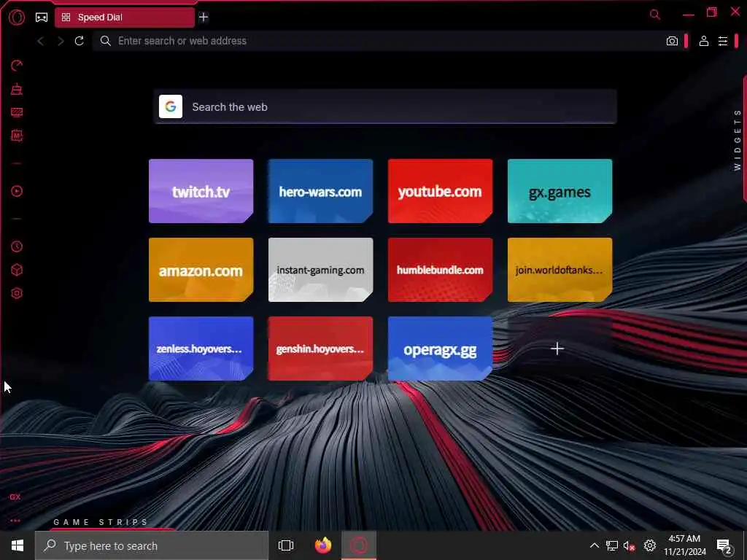Image resolution: width=747 pixels, height=560 pixels.
Task: Expand the GAME STRIPS panel
Action: pyautogui.click(x=101, y=522)
